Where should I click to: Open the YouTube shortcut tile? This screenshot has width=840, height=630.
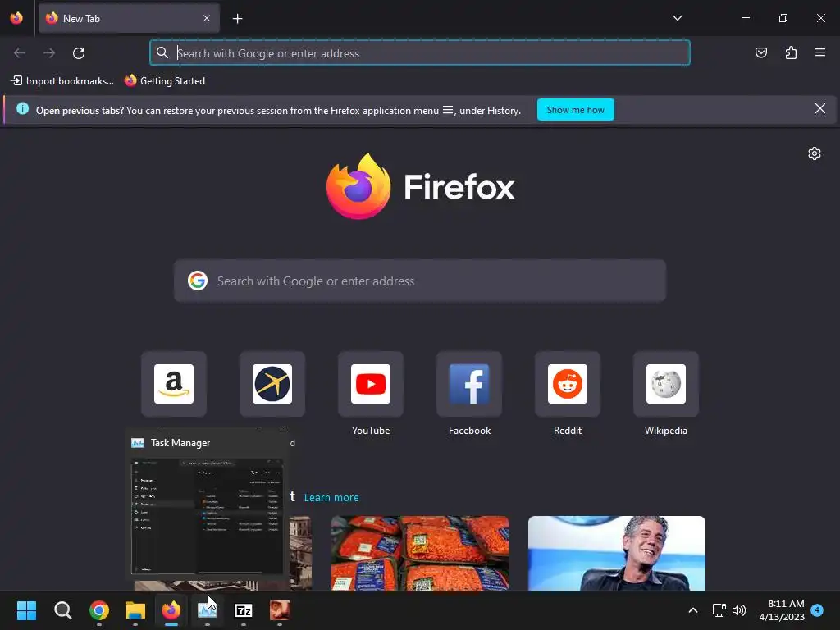(x=371, y=384)
